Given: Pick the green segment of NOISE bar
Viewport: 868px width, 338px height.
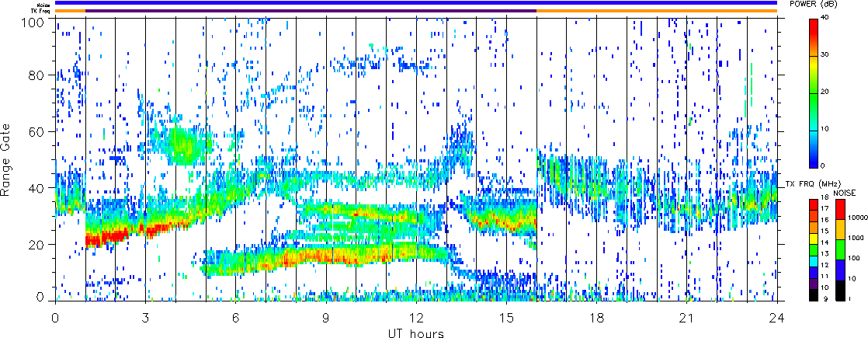Looking at the screenshot, I should pos(840,249).
